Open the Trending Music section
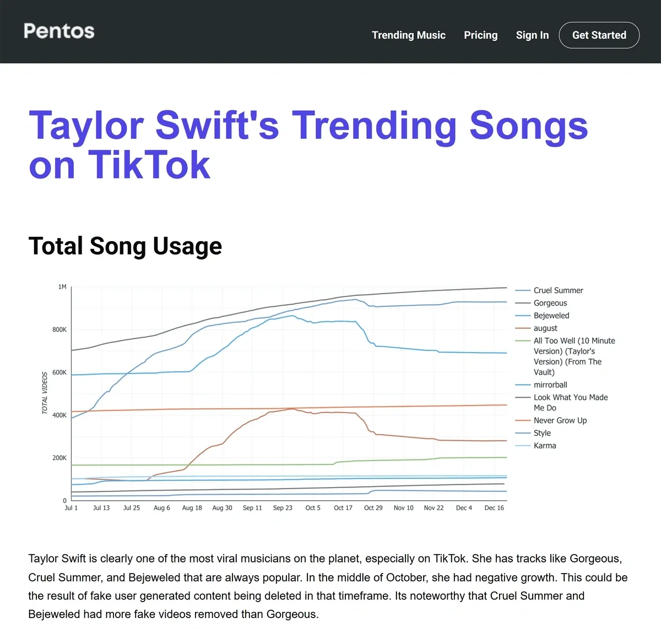 point(409,35)
